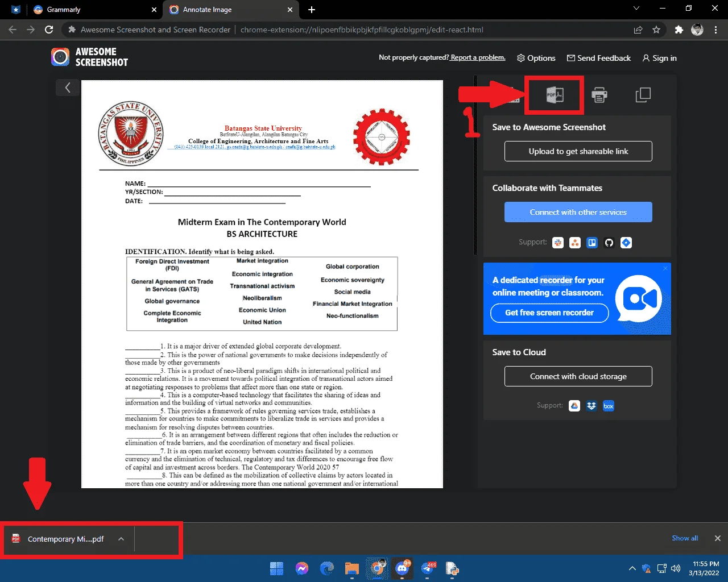The height and width of the screenshot is (582, 728).
Task: Choose the Box cloud icon
Action: pyautogui.click(x=609, y=406)
